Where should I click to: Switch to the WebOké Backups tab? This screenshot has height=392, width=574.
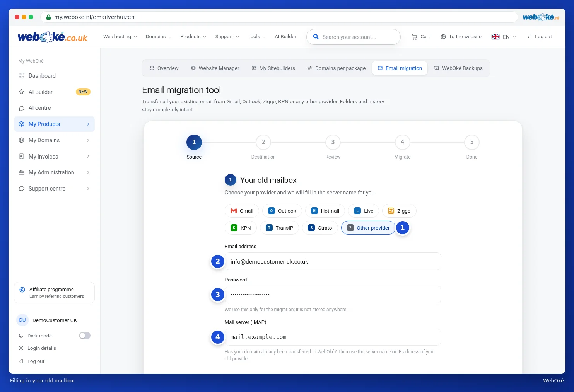pos(458,68)
